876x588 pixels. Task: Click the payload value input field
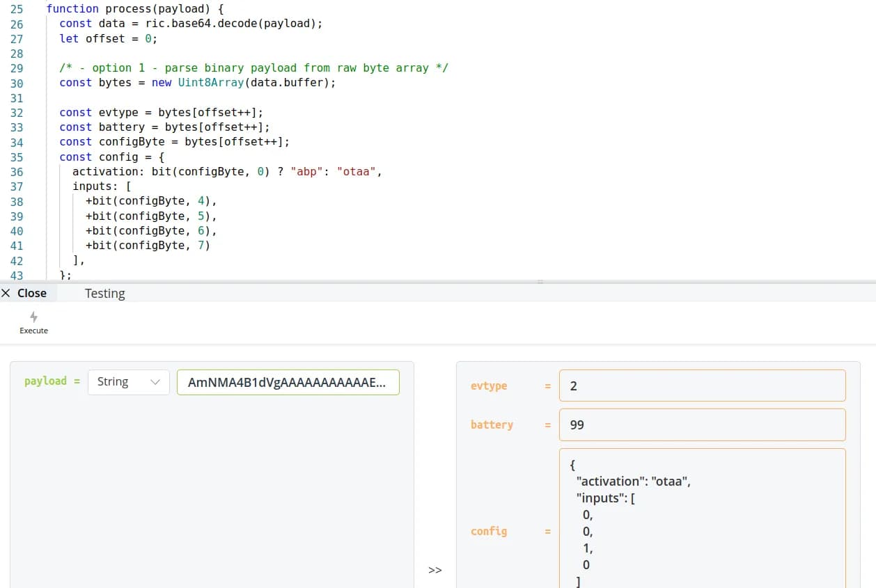click(288, 382)
